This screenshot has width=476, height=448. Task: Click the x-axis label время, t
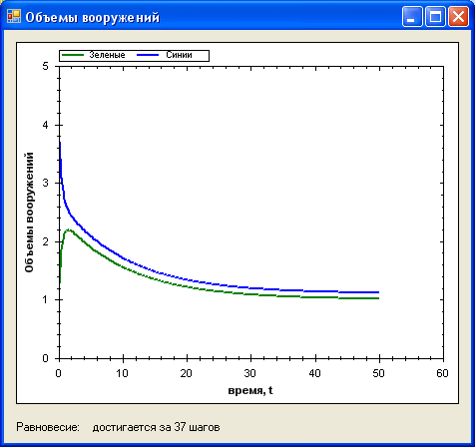tap(250, 390)
